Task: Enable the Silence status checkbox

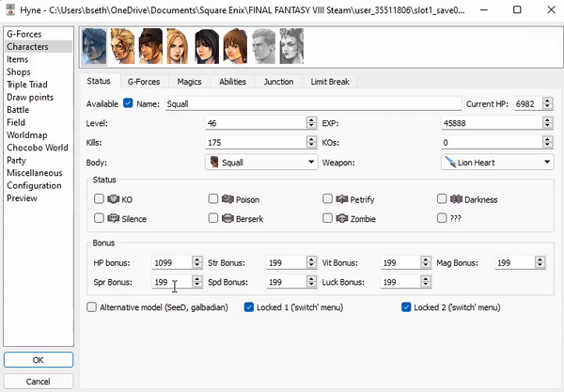Action: (x=99, y=217)
